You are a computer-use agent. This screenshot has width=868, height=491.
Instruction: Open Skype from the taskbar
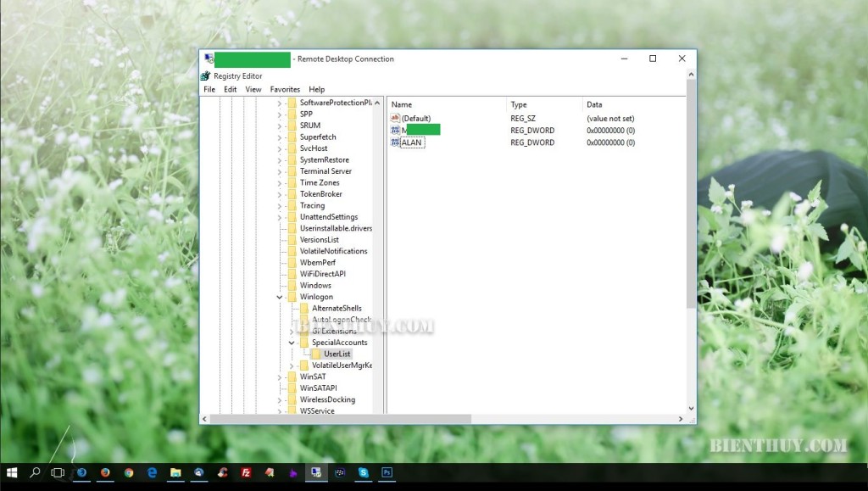[x=363, y=472]
